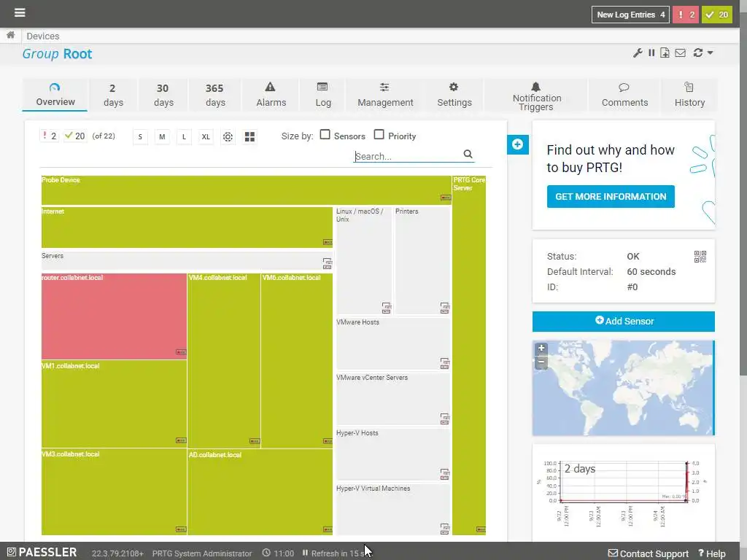Open the AD.collabnet.local tile
Viewport: 747px width, 560px height.
[260, 492]
